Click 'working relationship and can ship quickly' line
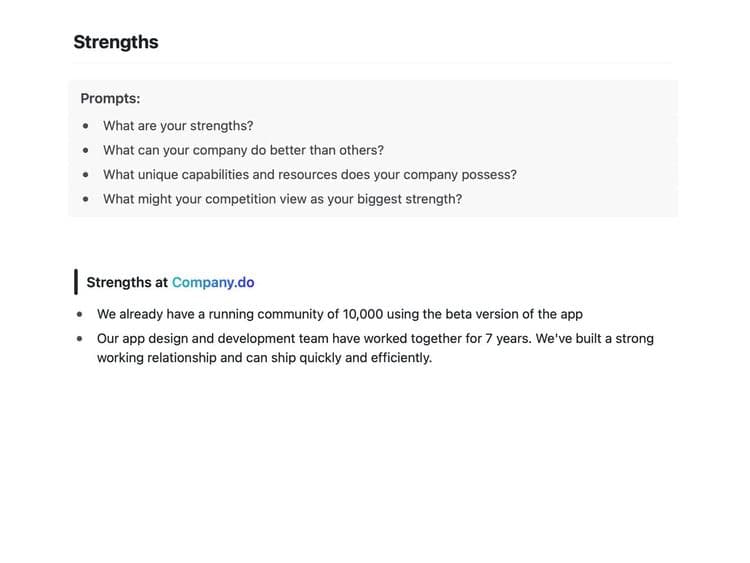This screenshot has width=750, height=563. [265, 358]
